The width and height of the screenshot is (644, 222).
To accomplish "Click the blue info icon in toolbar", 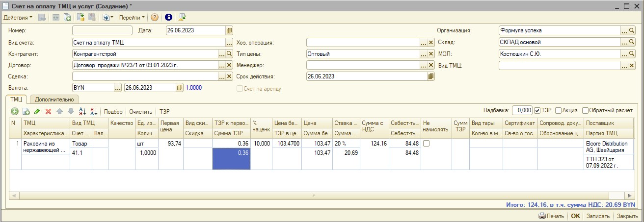I will [x=168, y=17].
